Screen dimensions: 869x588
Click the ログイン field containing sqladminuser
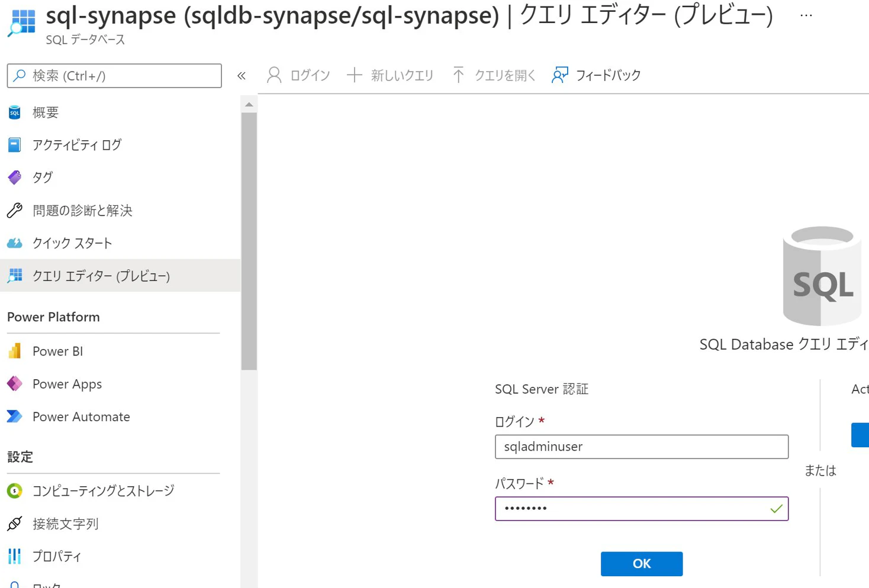(642, 447)
